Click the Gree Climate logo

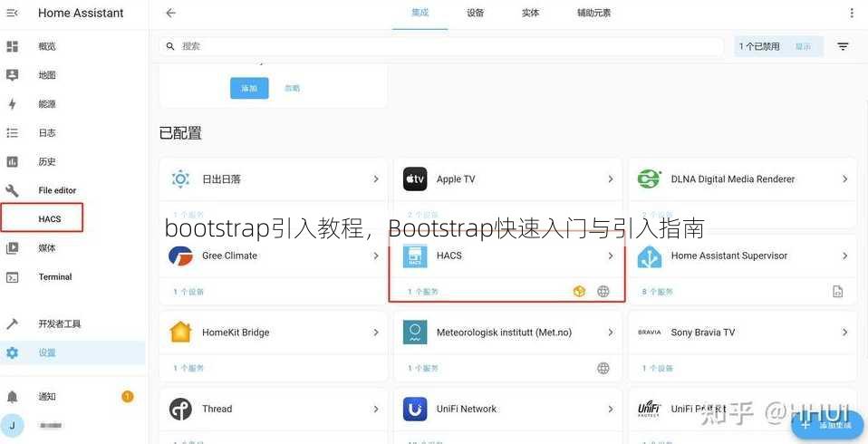click(180, 256)
